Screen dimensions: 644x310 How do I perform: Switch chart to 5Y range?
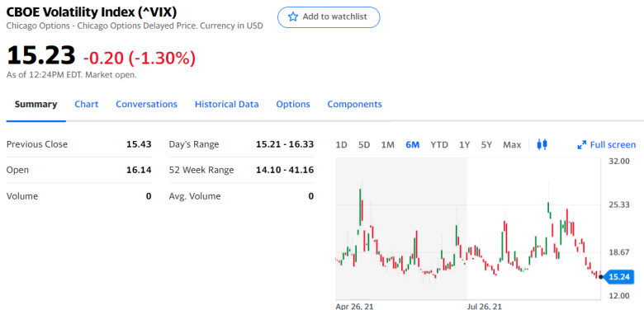pyautogui.click(x=486, y=145)
